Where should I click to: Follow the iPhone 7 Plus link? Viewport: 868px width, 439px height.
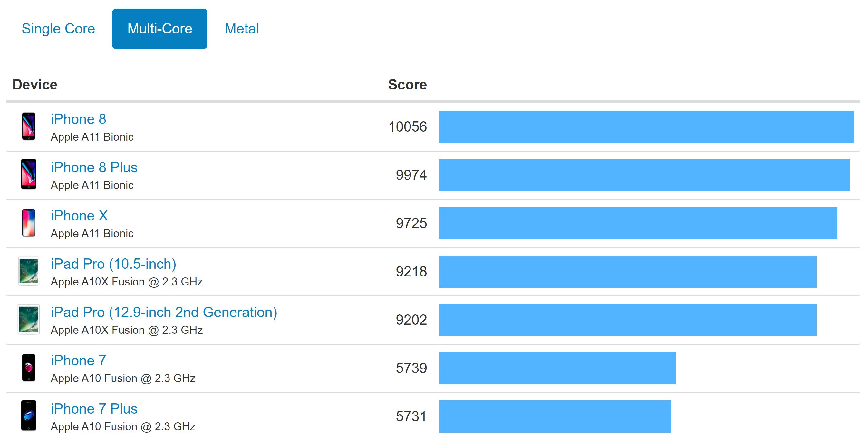coord(94,409)
